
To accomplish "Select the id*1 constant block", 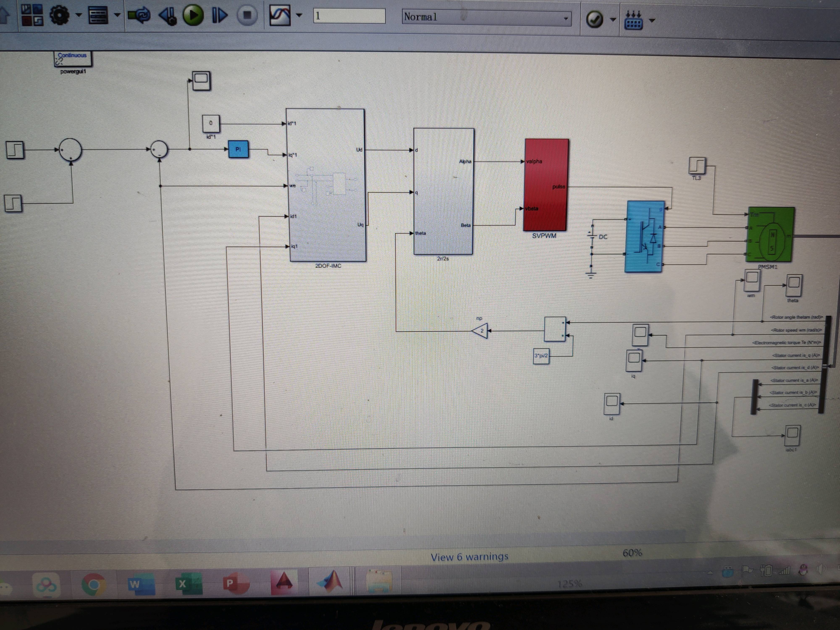I will click(x=211, y=124).
